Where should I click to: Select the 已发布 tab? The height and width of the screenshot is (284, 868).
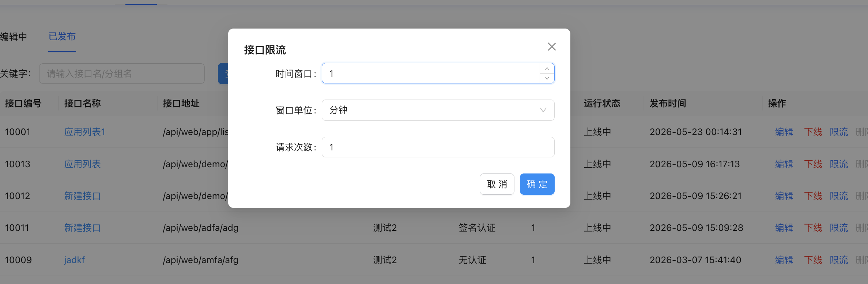point(62,37)
